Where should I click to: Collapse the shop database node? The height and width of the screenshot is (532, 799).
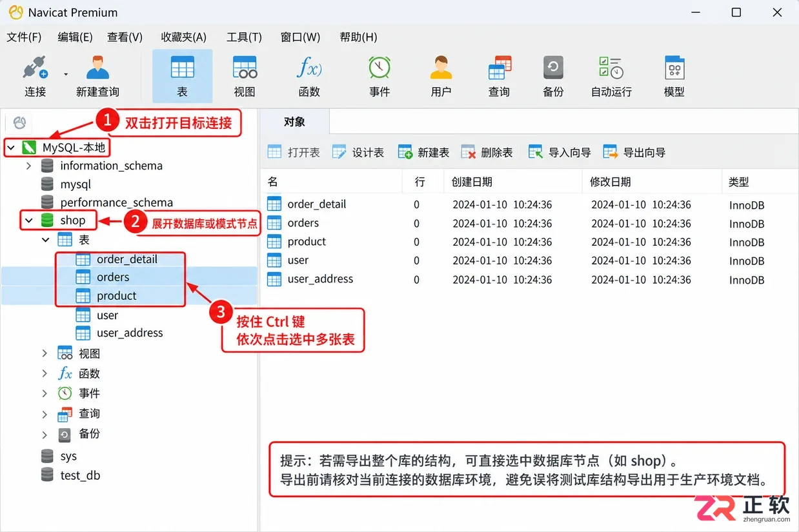28,221
